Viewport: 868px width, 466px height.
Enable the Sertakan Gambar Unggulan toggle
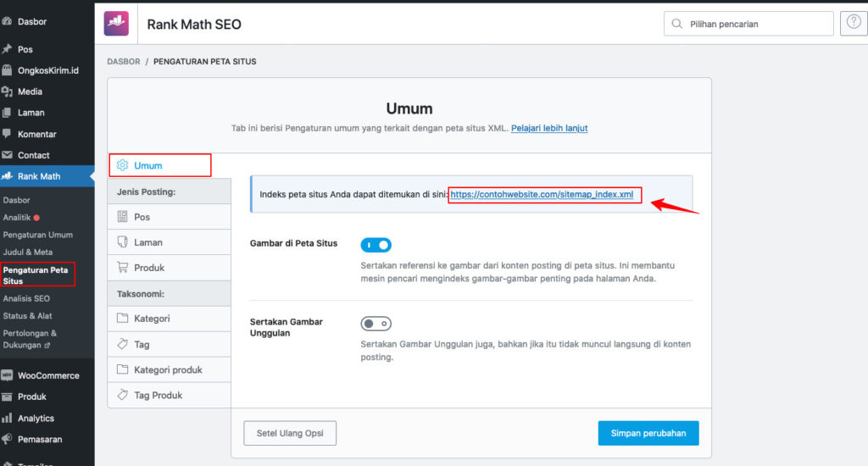click(x=376, y=323)
